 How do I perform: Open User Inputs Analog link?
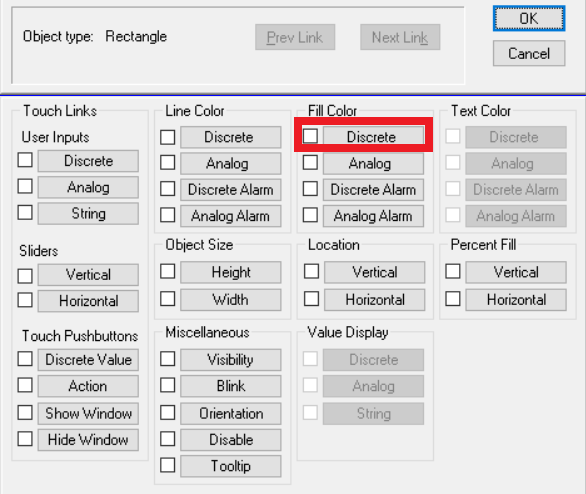[88, 187]
